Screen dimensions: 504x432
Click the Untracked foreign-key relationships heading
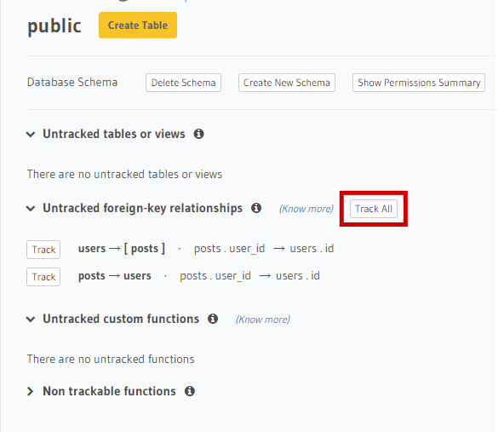click(143, 208)
